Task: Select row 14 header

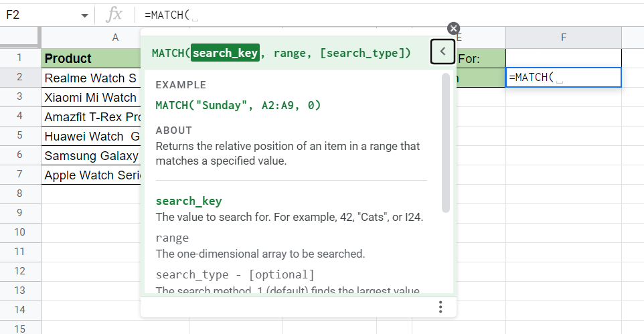Action: 19,310
